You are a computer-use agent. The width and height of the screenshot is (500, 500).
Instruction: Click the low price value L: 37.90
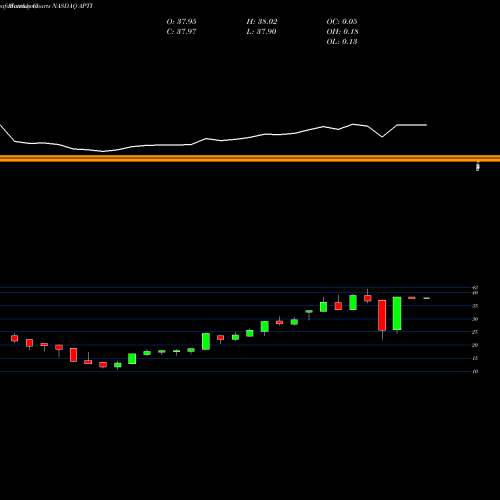pyautogui.click(x=262, y=32)
